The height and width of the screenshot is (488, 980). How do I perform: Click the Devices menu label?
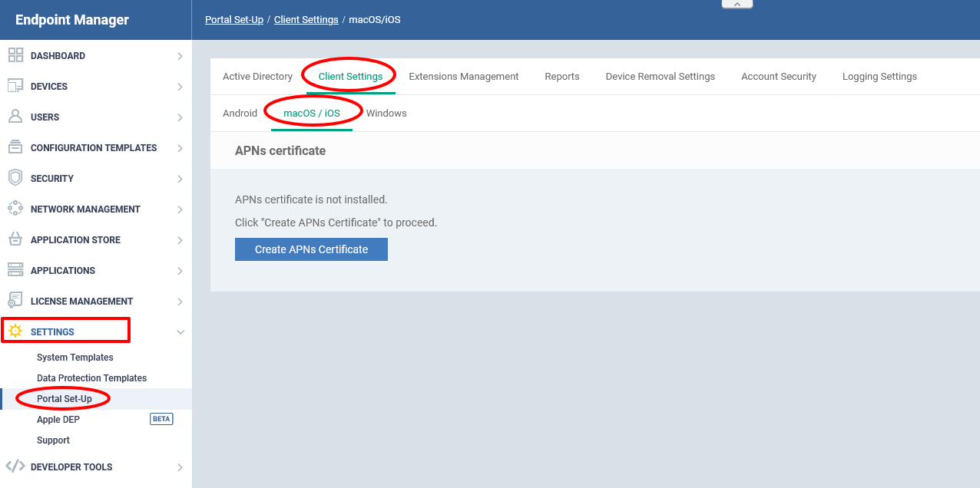pos(49,87)
